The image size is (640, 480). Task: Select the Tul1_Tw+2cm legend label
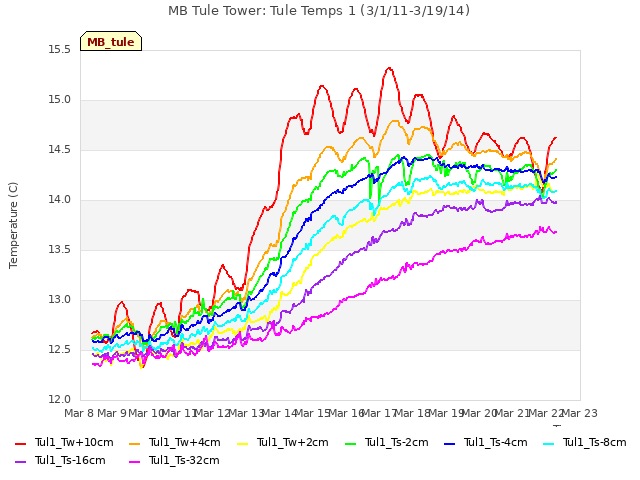293,442
